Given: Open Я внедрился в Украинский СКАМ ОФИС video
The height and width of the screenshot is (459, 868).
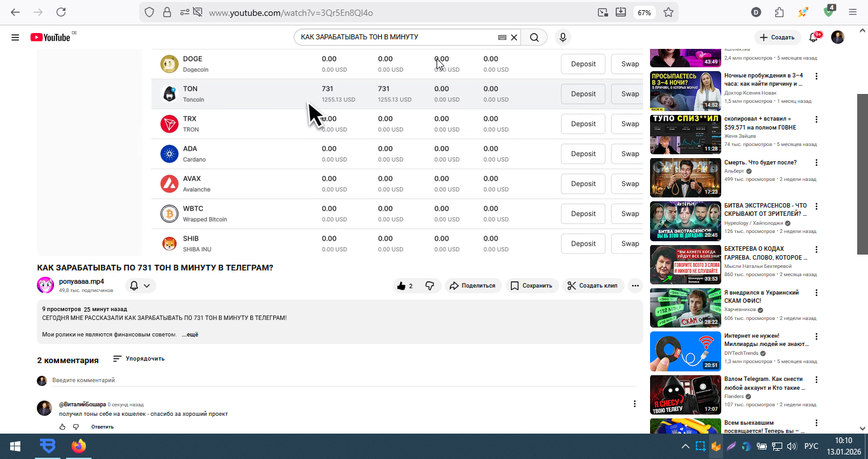Looking at the screenshot, I should pos(685,308).
